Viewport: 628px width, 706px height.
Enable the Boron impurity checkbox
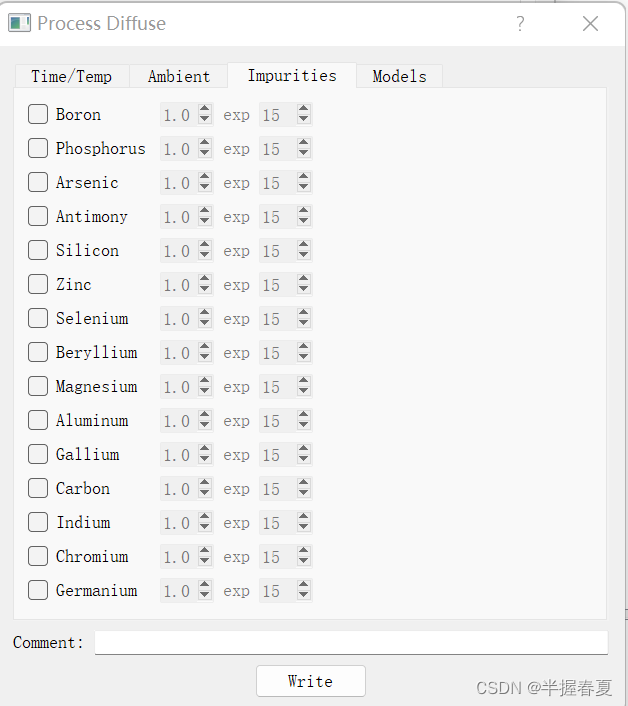[x=38, y=114]
